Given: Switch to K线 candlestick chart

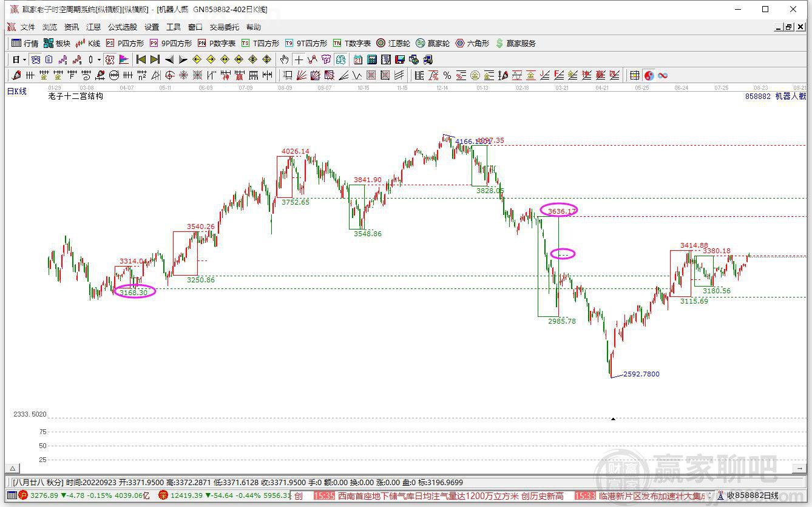Looking at the screenshot, I should [88, 43].
